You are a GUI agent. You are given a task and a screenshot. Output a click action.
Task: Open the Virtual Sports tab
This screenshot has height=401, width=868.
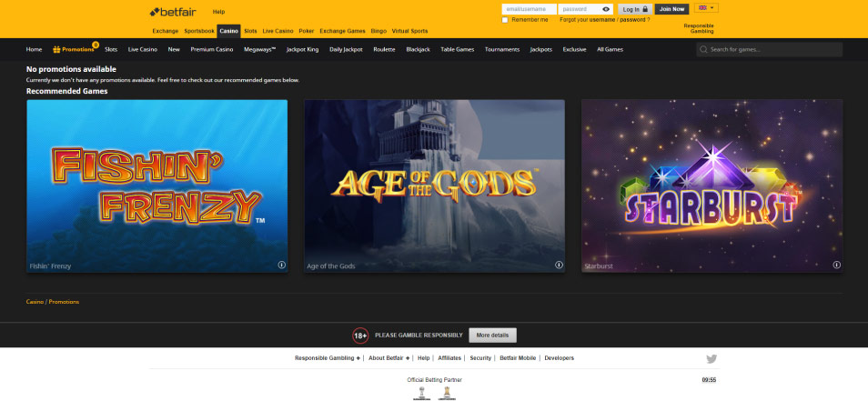coord(409,31)
